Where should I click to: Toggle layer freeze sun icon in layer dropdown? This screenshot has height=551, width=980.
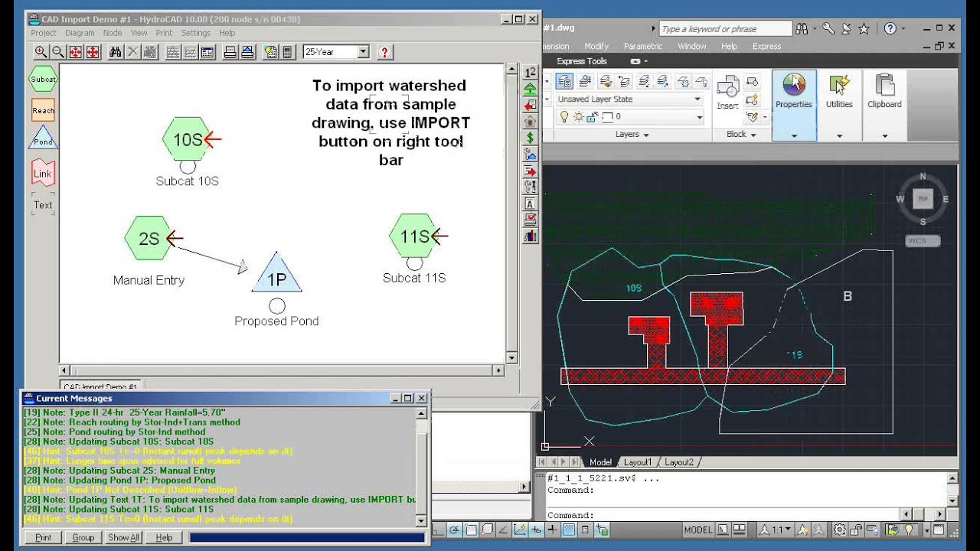point(578,117)
